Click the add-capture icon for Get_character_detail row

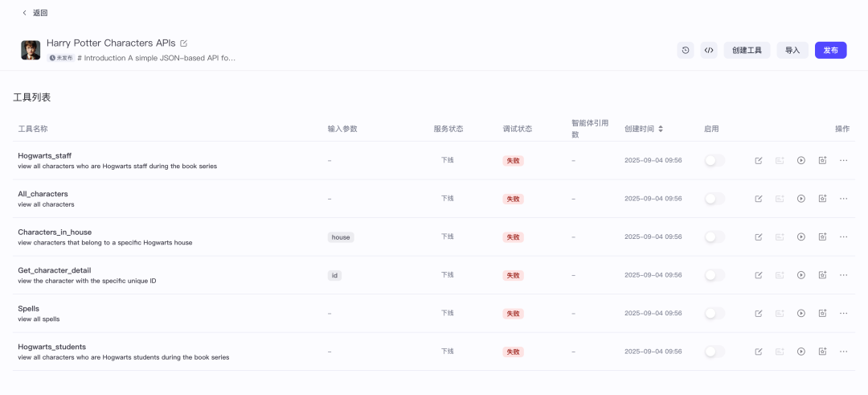(x=823, y=275)
